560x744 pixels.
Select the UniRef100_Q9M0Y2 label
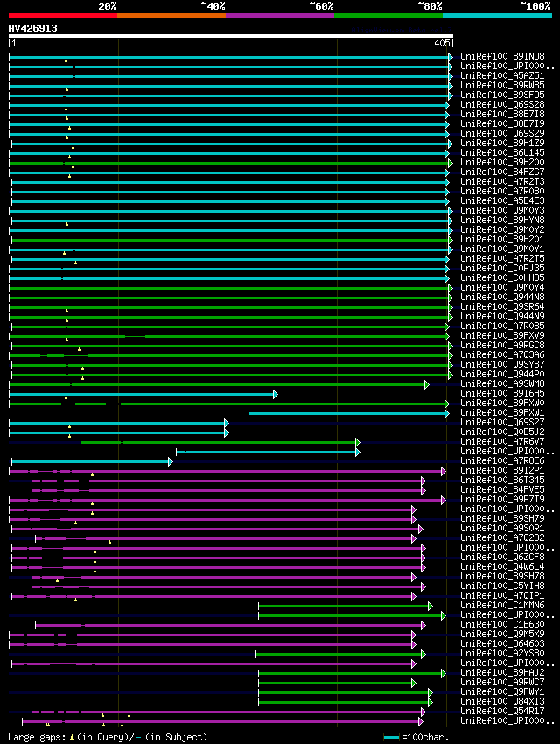(x=502, y=229)
